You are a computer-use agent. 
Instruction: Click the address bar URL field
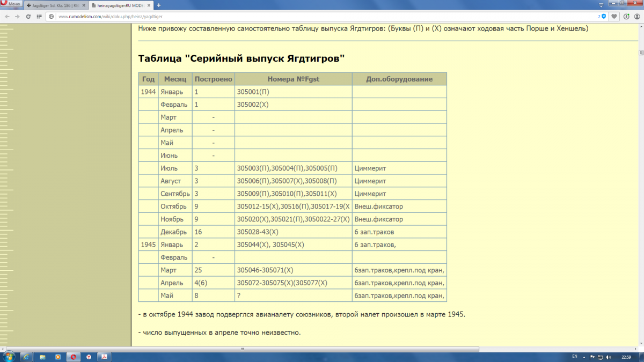click(x=322, y=17)
